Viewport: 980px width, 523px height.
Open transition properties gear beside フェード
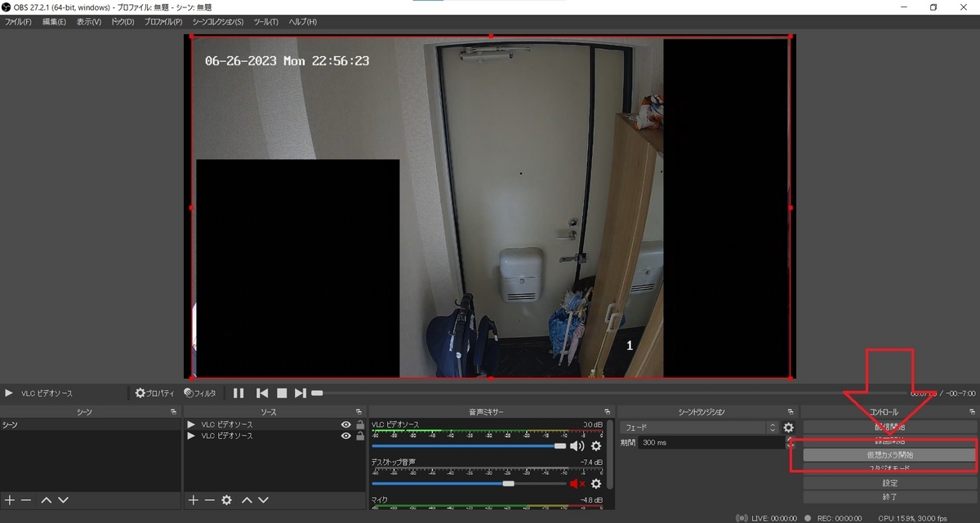(x=789, y=428)
